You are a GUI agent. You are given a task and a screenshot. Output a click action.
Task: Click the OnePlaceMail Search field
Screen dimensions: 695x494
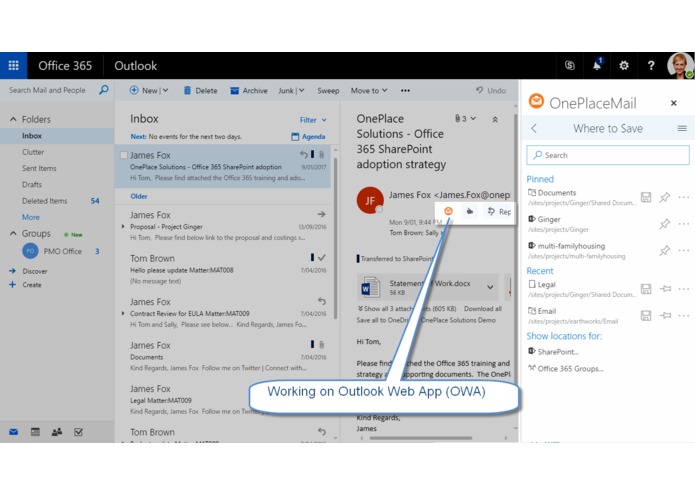pos(608,155)
